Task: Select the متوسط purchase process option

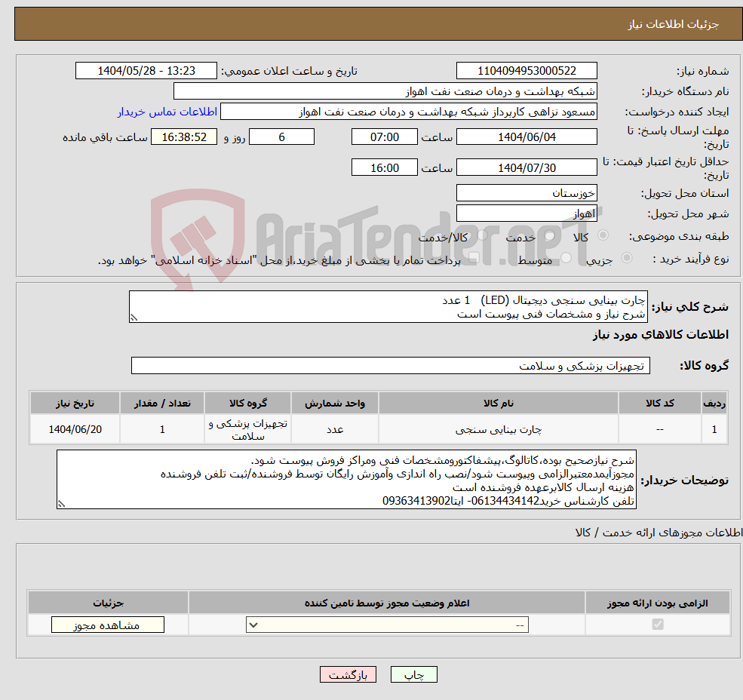Action: [565, 256]
